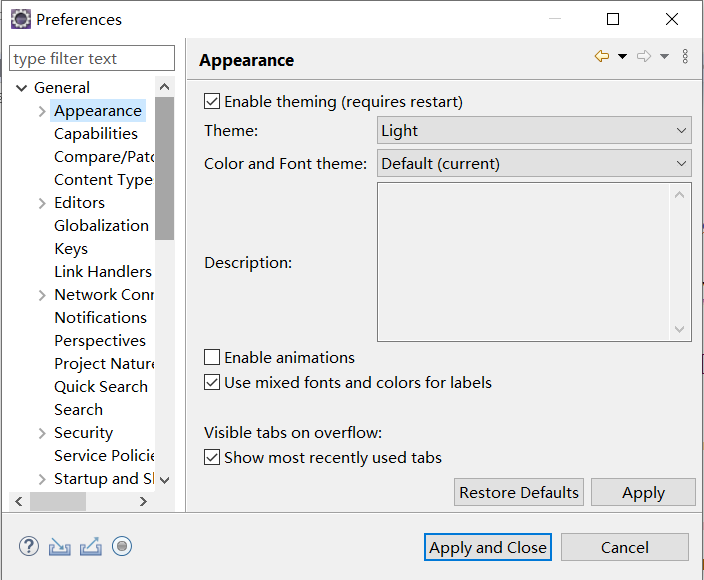Select the General tree item label
The height and width of the screenshot is (580, 704).
[x=62, y=88]
